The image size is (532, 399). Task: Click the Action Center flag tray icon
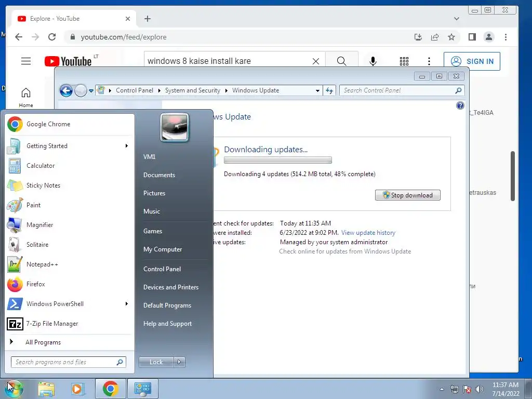pos(467,389)
